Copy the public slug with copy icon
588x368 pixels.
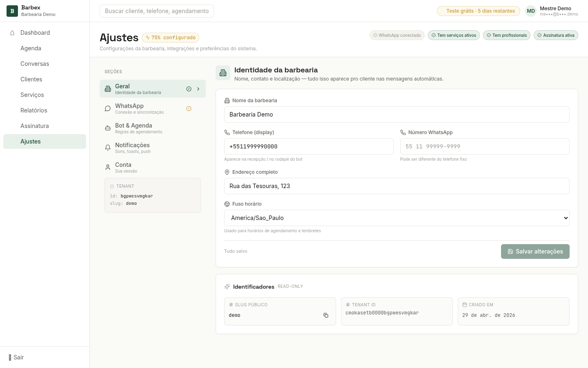[x=326, y=315]
